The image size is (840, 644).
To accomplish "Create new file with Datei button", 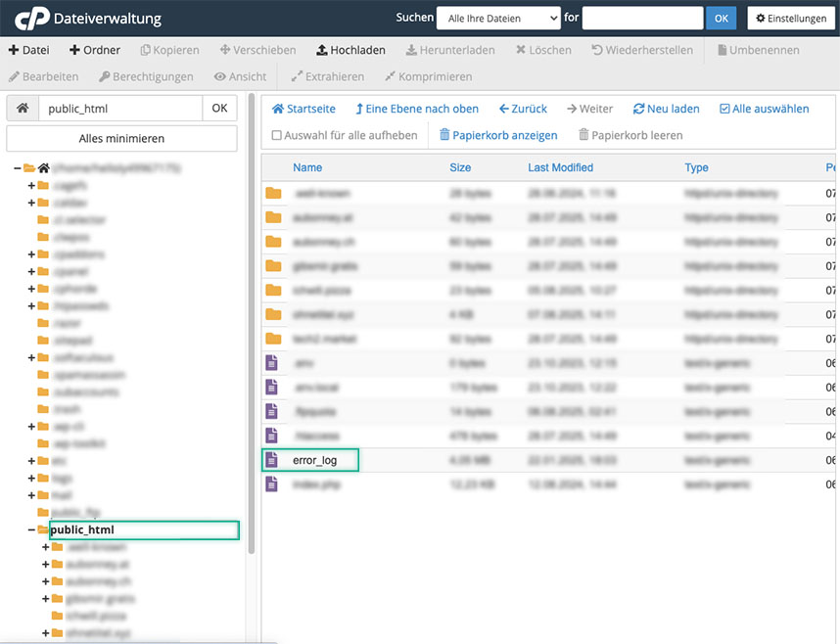I will [x=29, y=50].
